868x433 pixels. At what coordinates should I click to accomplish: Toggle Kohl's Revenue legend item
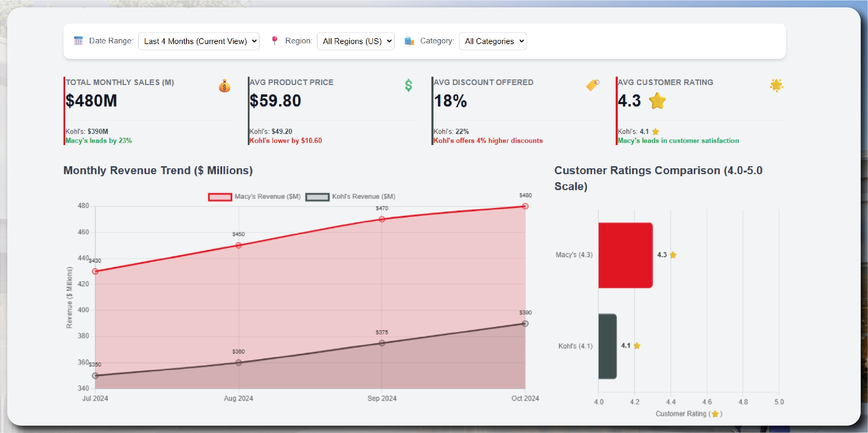point(351,197)
